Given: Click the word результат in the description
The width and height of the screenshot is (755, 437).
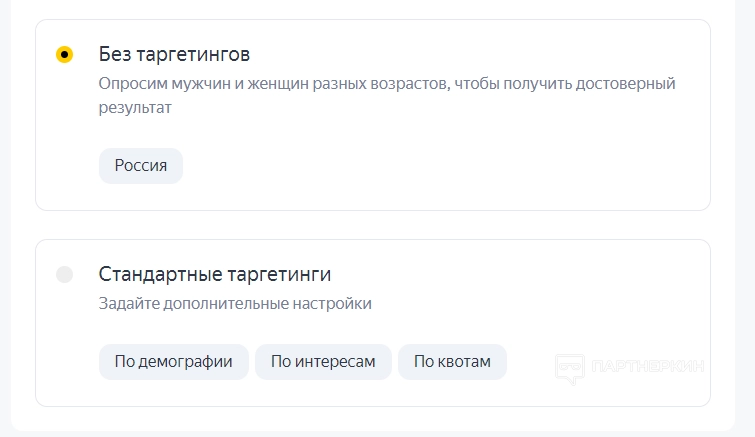Looking at the screenshot, I should coord(135,107).
